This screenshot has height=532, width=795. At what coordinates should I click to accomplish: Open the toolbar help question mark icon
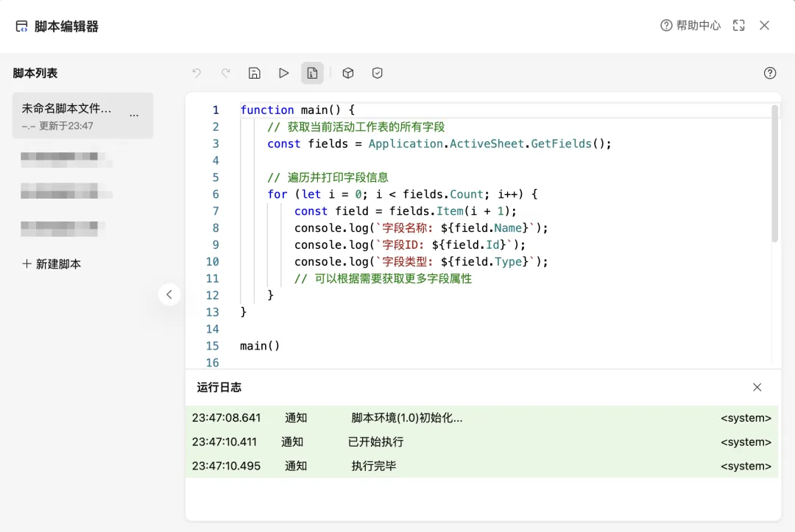coord(770,73)
